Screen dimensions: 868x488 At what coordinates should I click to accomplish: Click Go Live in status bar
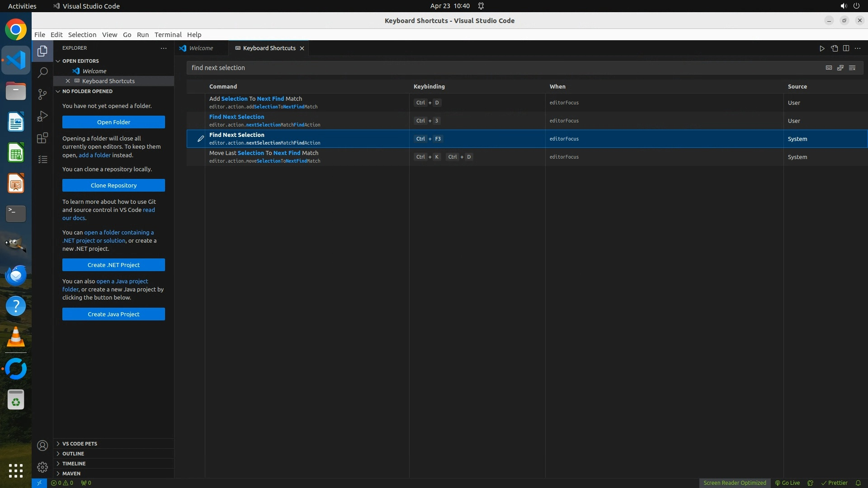pyautogui.click(x=788, y=483)
